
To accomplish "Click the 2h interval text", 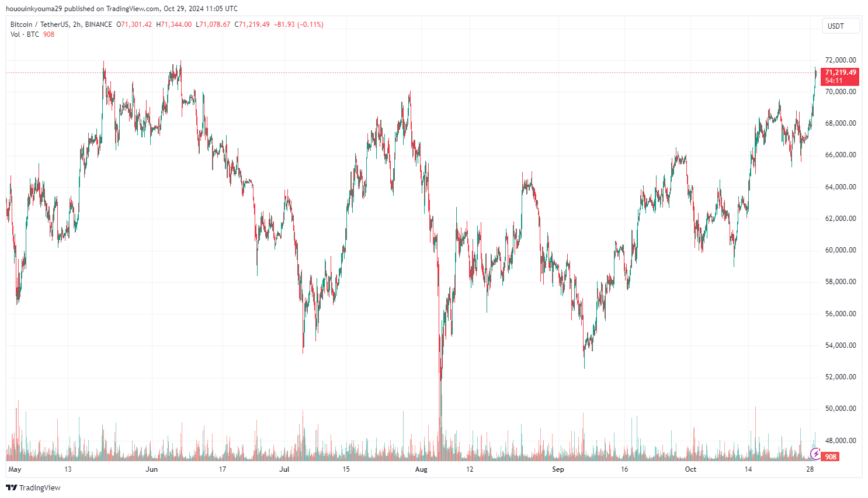I will coord(77,25).
